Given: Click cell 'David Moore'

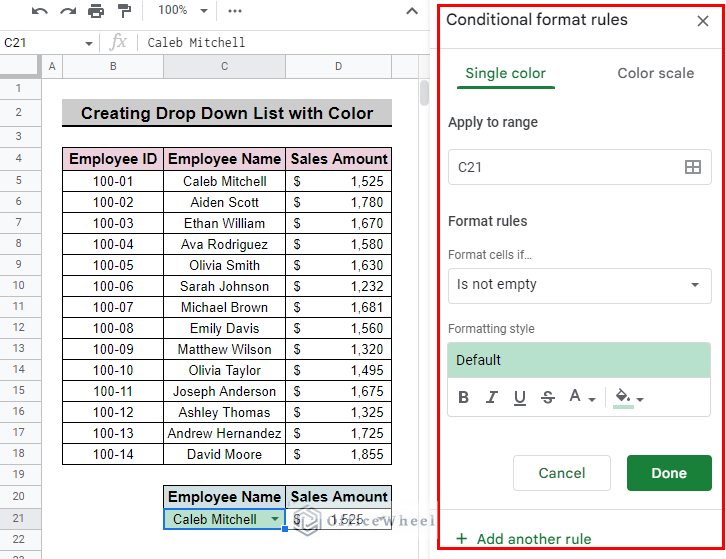Looking at the screenshot, I should [x=225, y=454].
